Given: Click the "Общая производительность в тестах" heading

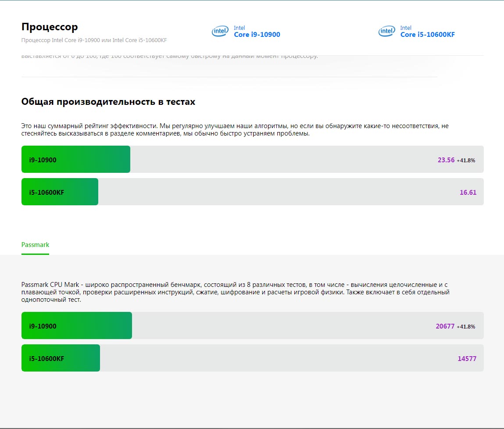Looking at the screenshot, I should coord(108,102).
